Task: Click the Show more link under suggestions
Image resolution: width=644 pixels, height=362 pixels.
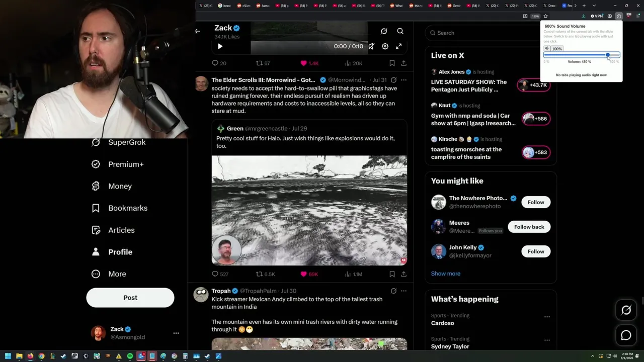Action: (x=446, y=274)
